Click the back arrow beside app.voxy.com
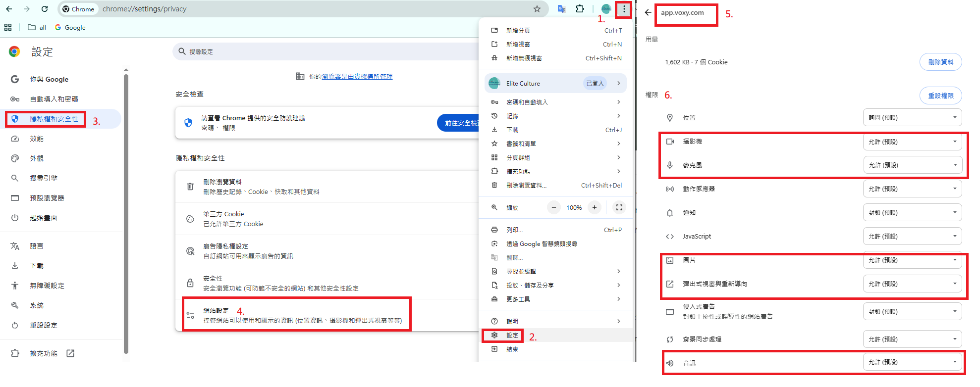This screenshot has width=980, height=387. tap(648, 13)
